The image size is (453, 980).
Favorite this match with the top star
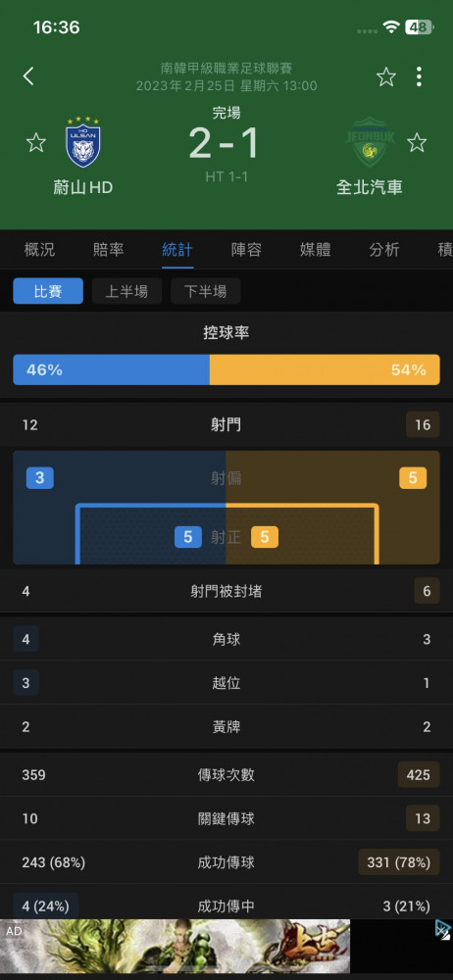click(x=386, y=76)
